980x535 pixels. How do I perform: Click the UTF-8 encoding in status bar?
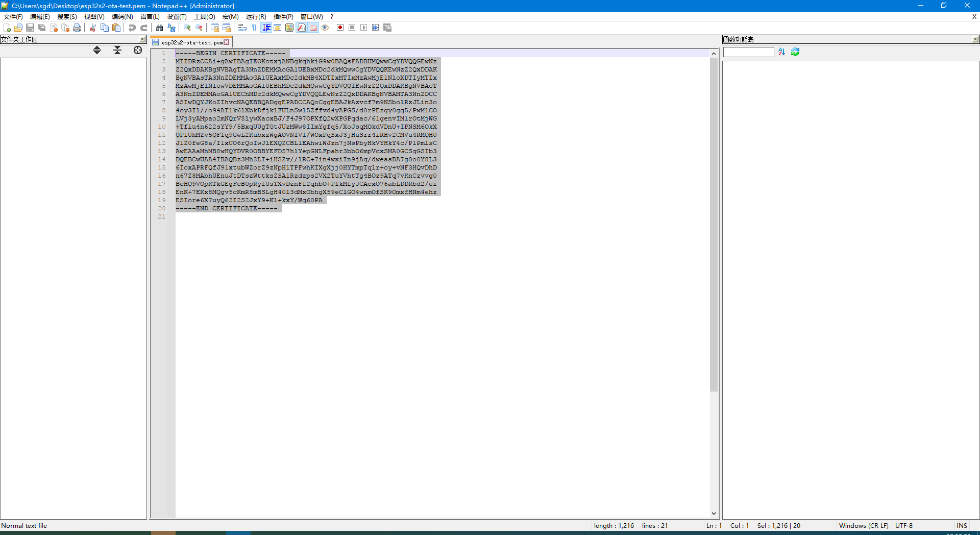coord(904,526)
